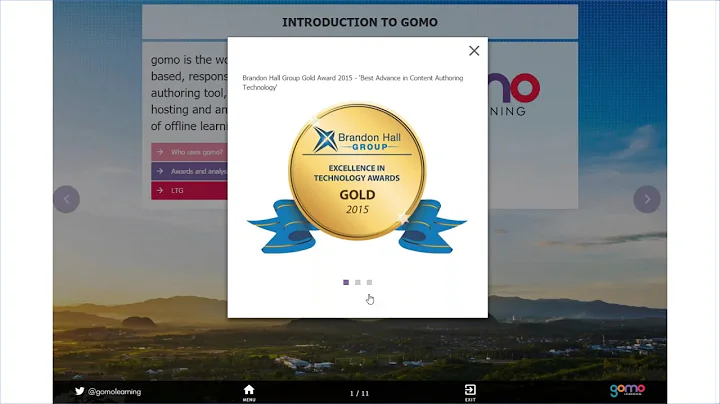Open the @gomolearning Twitter link

pyautogui.click(x=108, y=392)
